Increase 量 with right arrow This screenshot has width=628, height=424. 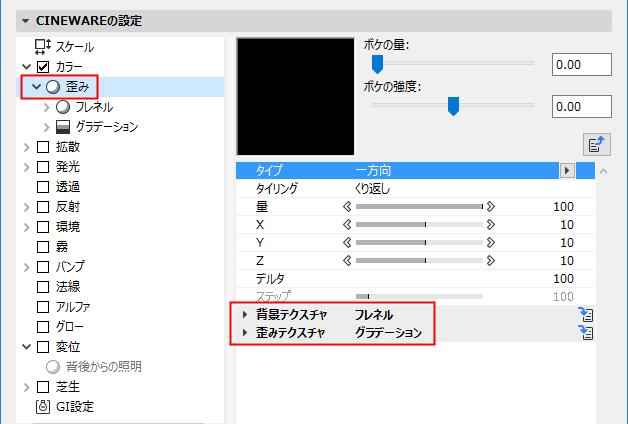491,207
